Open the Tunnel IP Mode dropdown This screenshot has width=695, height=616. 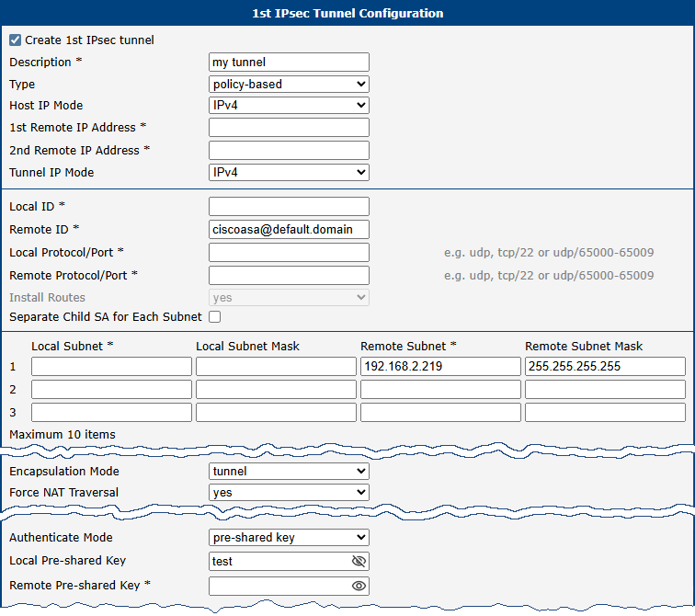[x=289, y=173]
